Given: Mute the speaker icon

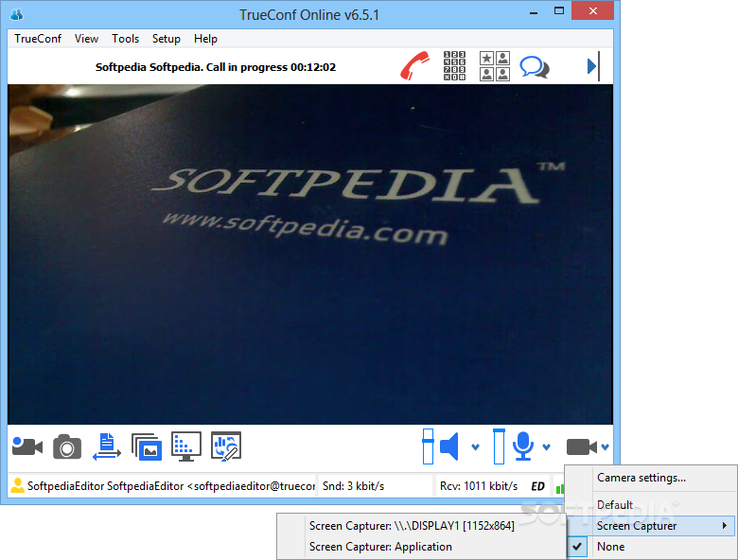Looking at the screenshot, I should point(449,446).
